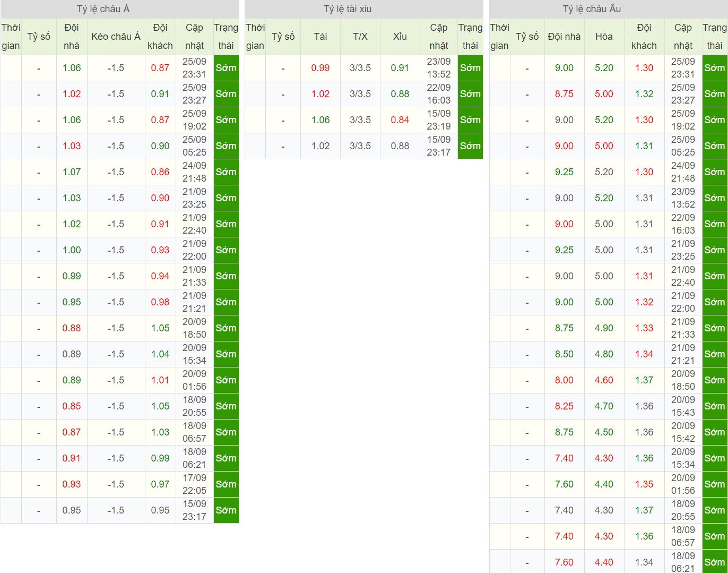Click "Cập nhật" header in tài xỉu table
This screenshot has height=573, width=728.
click(x=439, y=37)
